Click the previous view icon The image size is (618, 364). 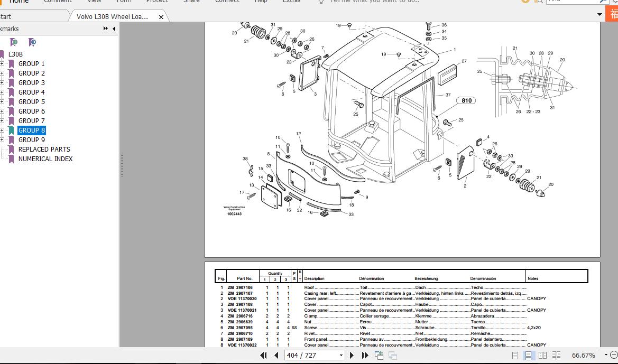[x=379, y=356]
